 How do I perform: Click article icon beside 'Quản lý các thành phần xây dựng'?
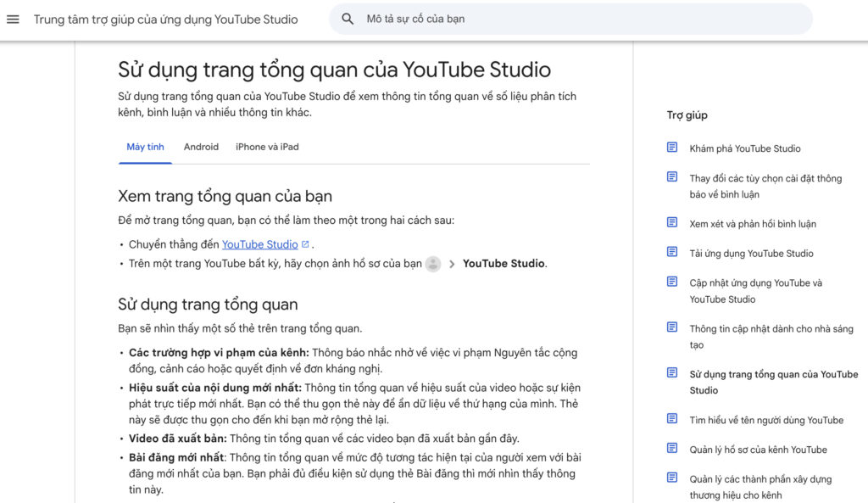672,478
